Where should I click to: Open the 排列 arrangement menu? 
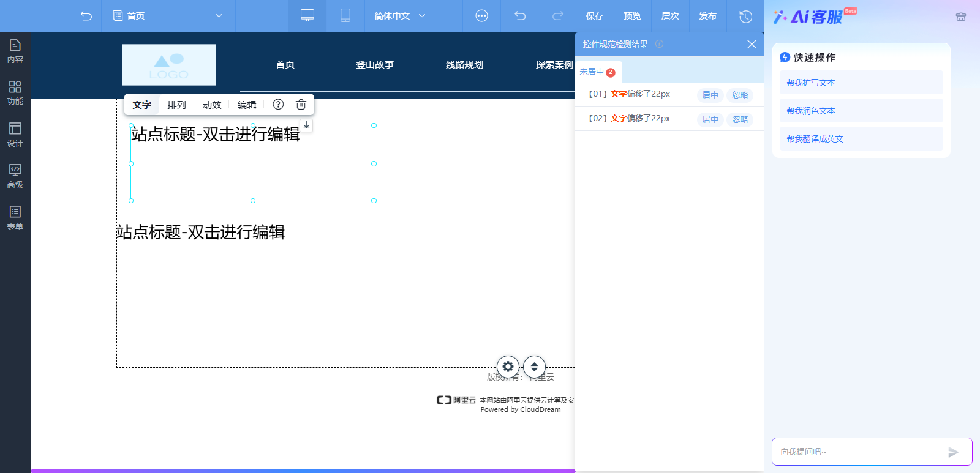pos(176,105)
